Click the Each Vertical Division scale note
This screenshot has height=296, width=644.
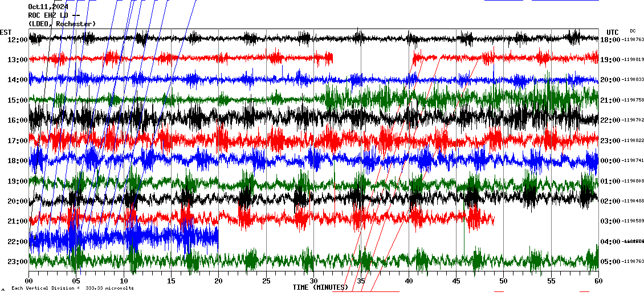pos(72,288)
